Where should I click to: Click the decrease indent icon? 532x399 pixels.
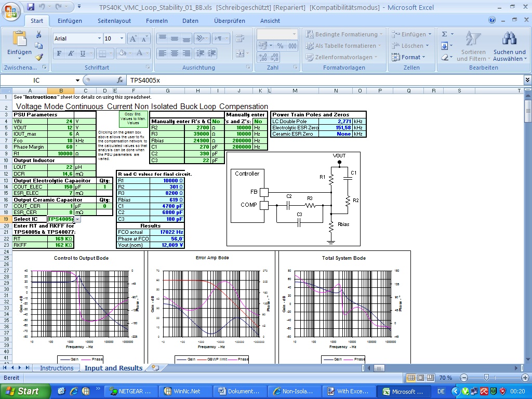point(200,54)
